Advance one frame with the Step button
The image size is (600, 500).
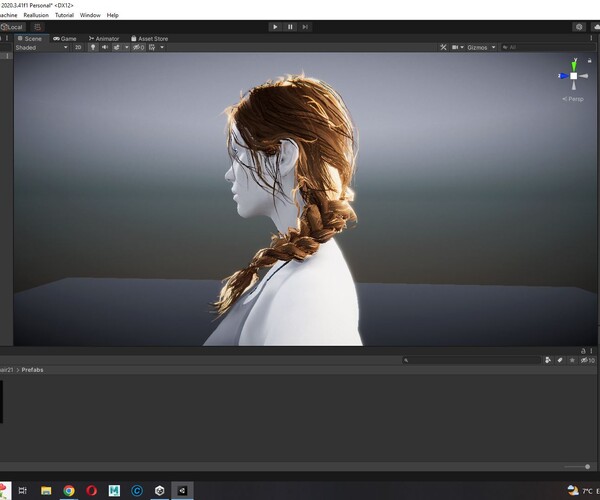point(305,27)
